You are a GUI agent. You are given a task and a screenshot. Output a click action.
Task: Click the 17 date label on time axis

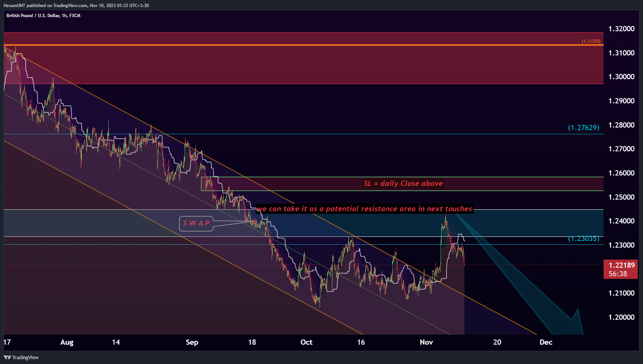tap(7, 342)
